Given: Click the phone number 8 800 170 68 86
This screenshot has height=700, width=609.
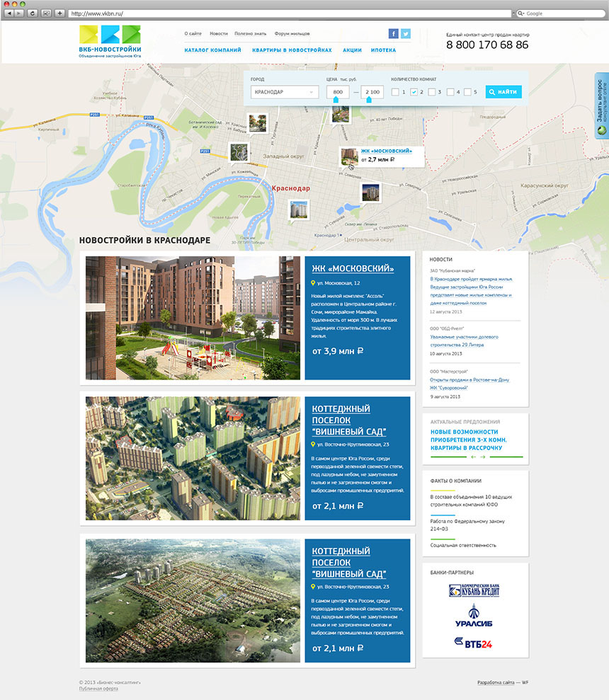Looking at the screenshot, I should [x=487, y=45].
